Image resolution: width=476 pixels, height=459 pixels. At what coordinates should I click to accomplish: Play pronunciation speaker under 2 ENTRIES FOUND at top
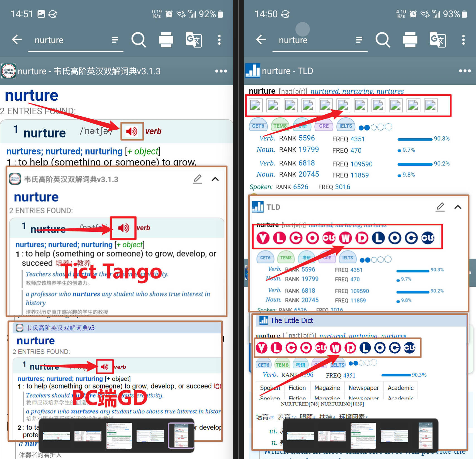[132, 131]
